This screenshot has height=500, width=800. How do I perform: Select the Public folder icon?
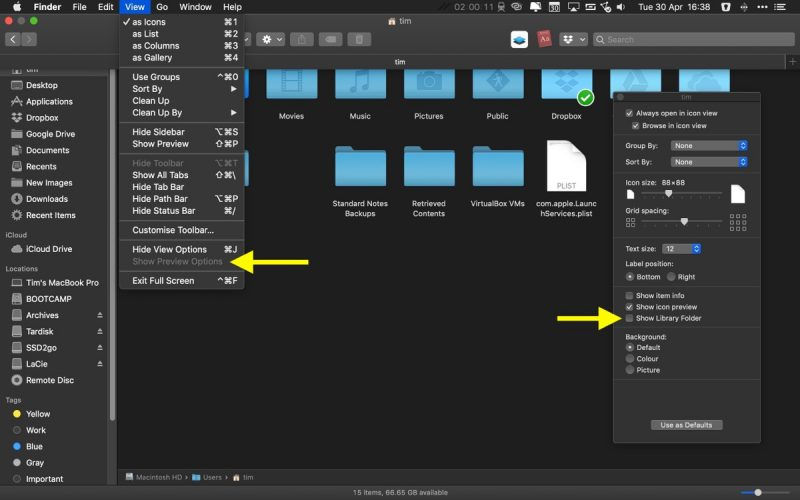coord(498,84)
